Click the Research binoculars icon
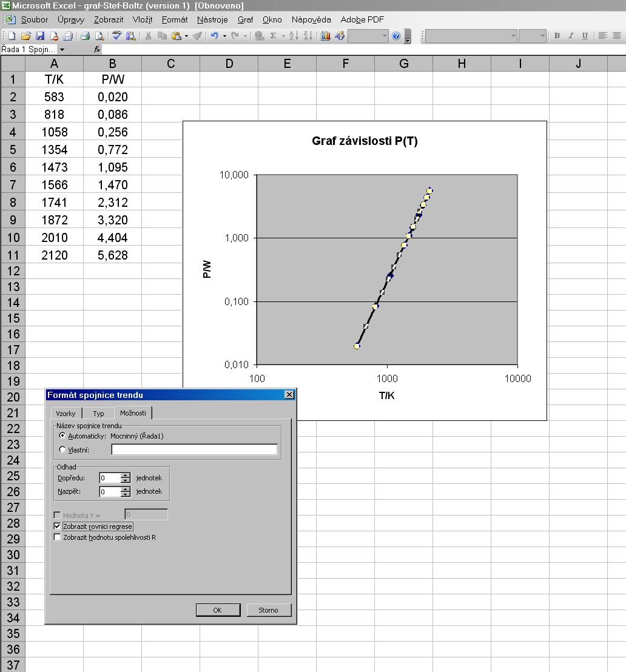This screenshot has width=626, height=672. [131, 36]
